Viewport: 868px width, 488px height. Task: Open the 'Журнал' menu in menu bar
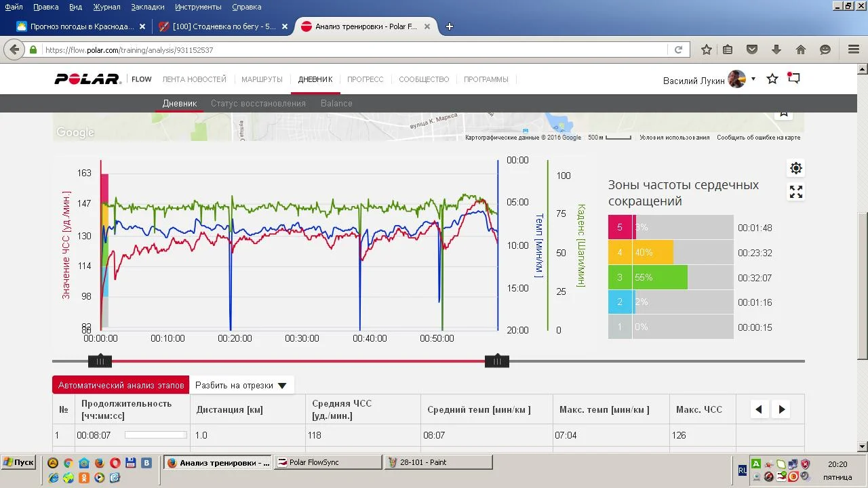[106, 7]
